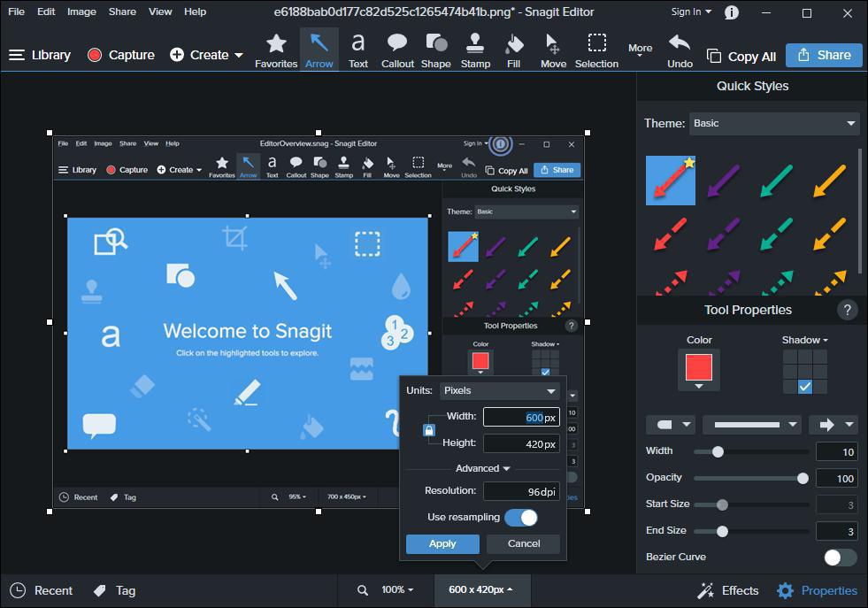Open the Effects panel
Image resolution: width=868 pixels, height=608 pixels.
(728, 591)
